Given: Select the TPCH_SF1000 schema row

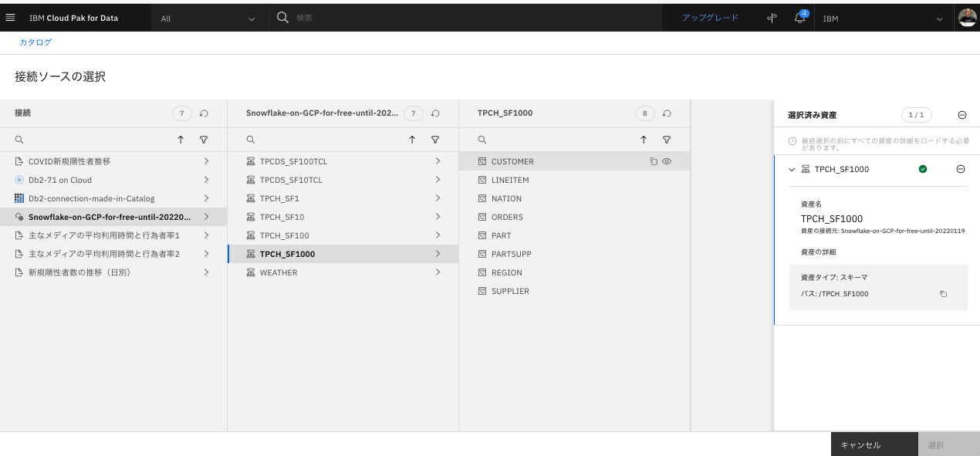Looking at the screenshot, I should click(x=343, y=254).
